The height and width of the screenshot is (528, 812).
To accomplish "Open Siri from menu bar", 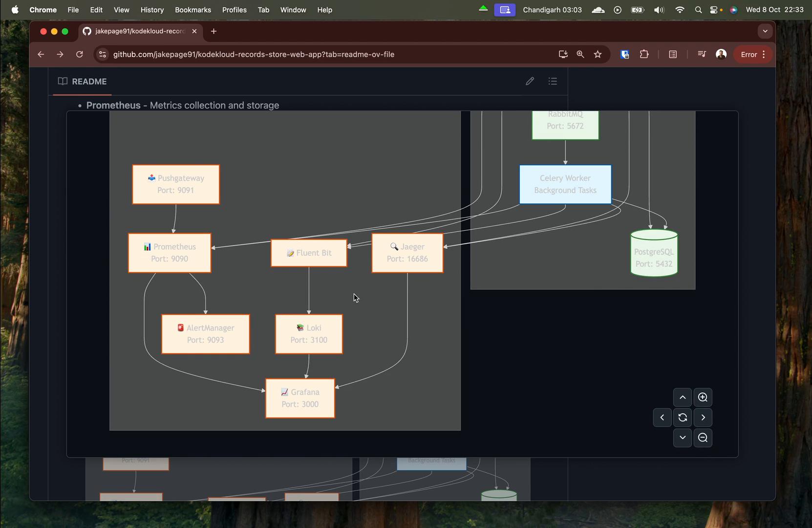I will (733, 10).
